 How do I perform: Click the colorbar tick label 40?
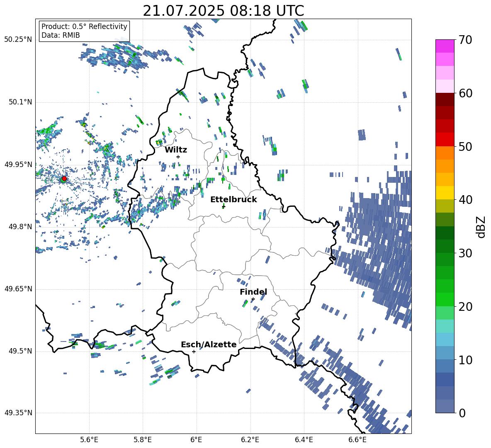point(465,200)
